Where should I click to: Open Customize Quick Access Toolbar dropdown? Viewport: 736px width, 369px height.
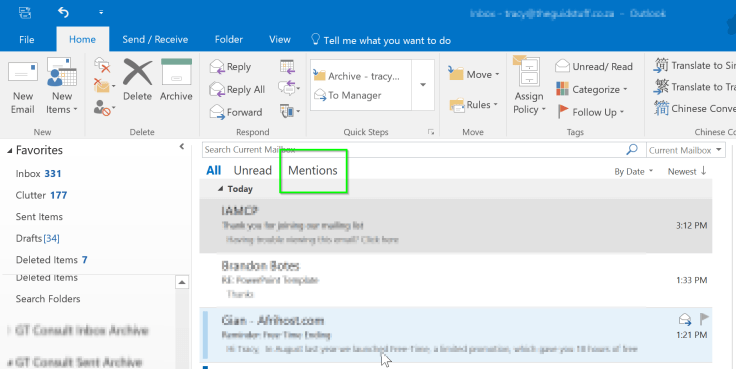101,13
